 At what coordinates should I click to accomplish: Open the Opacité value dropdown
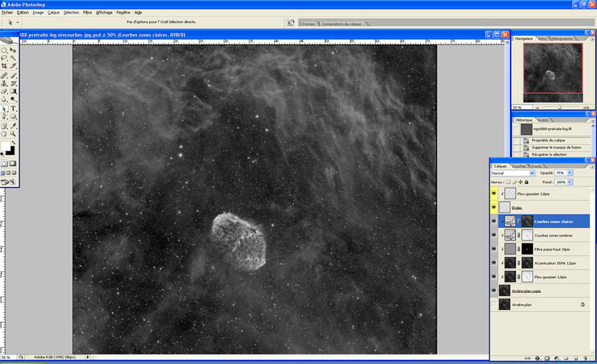pyautogui.click(x=570, y=172)
